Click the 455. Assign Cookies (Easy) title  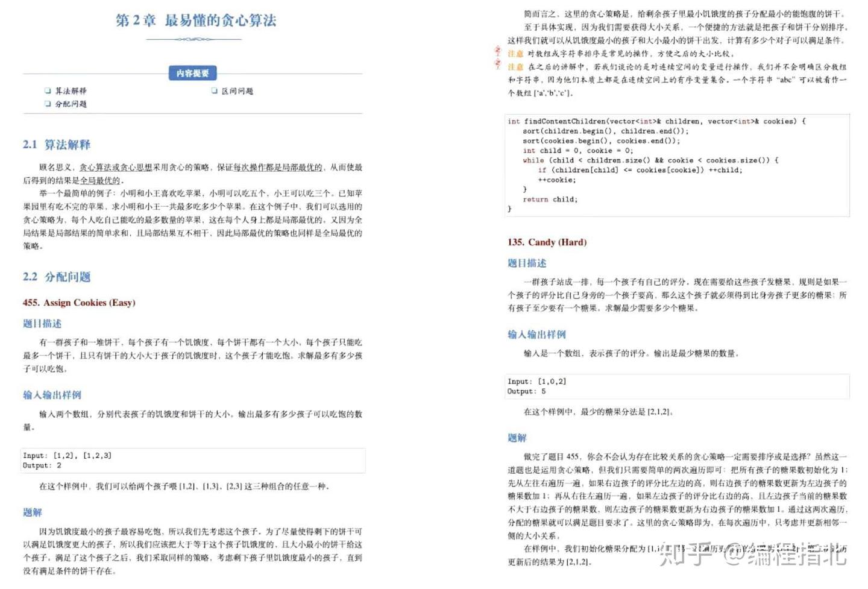pos(79,303)
